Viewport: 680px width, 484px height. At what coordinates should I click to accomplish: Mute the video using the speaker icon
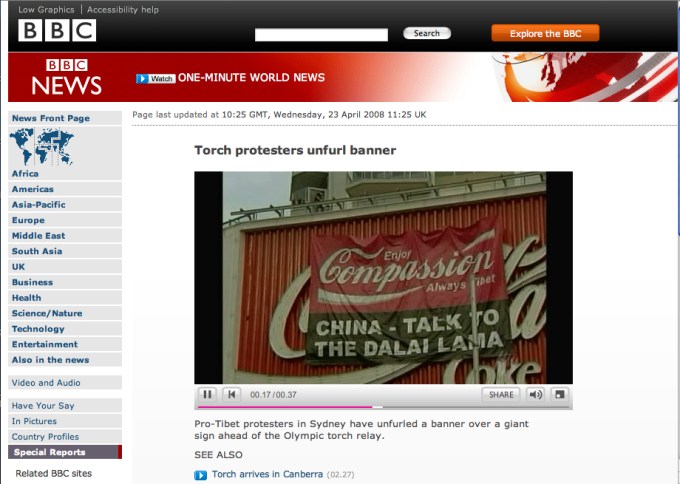[x=536, y=395]
